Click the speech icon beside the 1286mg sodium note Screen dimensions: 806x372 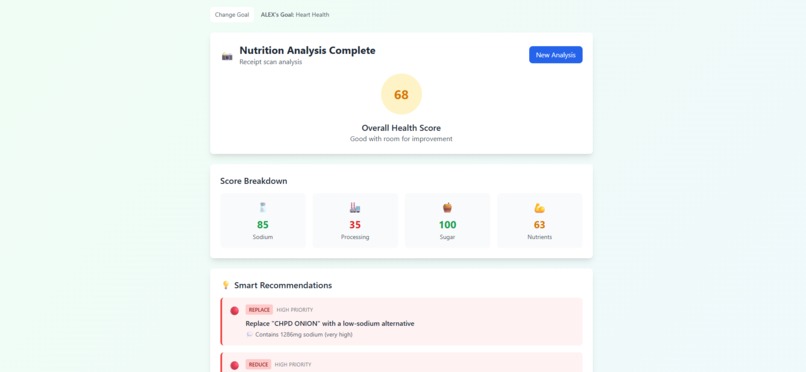[x=250, y=334]
